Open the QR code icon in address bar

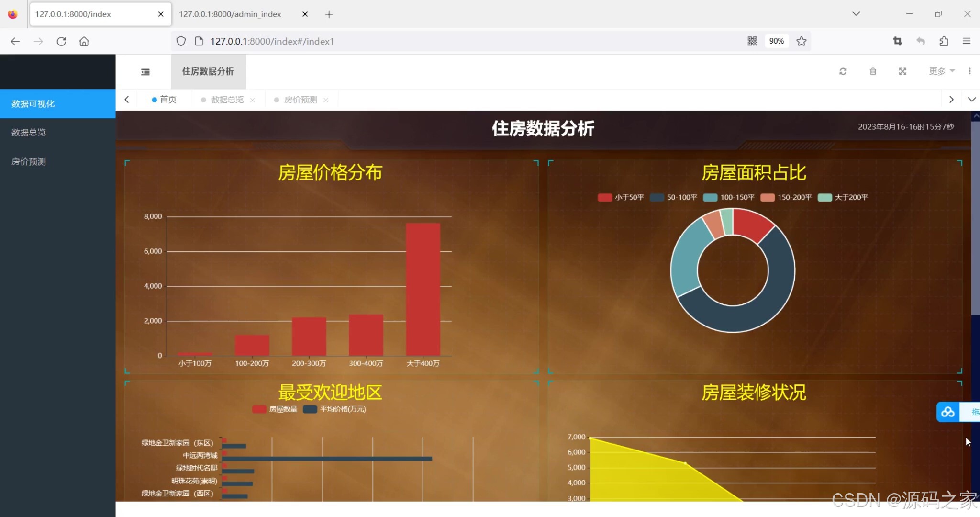point(752,41)
